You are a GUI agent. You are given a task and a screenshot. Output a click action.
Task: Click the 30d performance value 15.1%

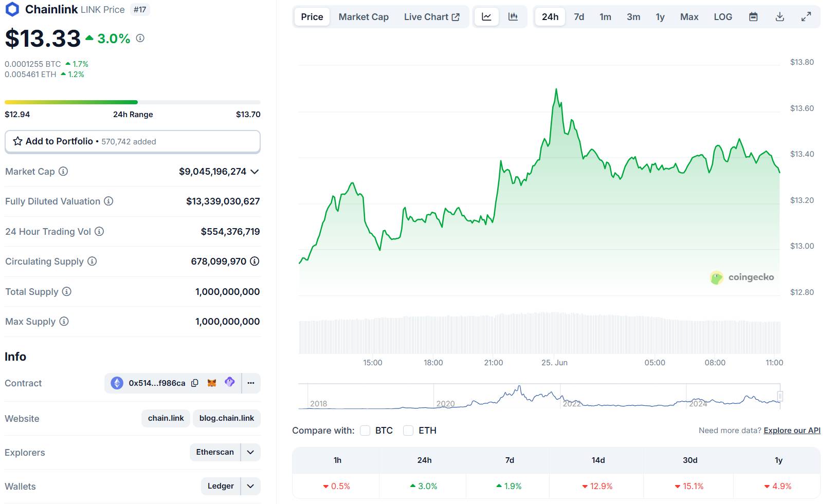click(x=689, y=486)
